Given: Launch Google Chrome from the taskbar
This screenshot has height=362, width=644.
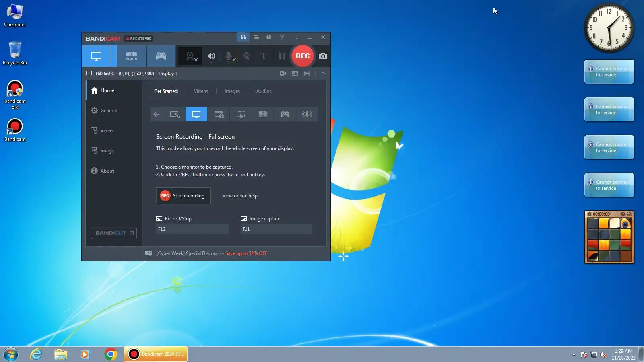Looking at the screenshot, I should (x=110, y=354).
